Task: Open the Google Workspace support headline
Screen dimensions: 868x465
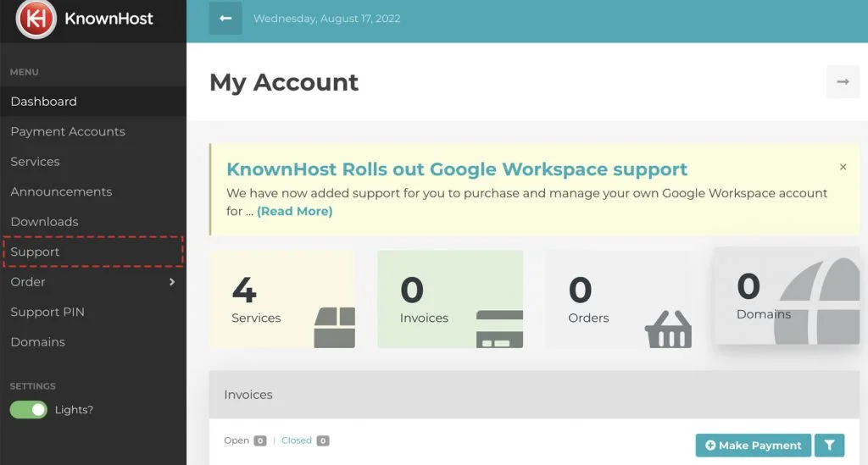Action: point(457,169)
